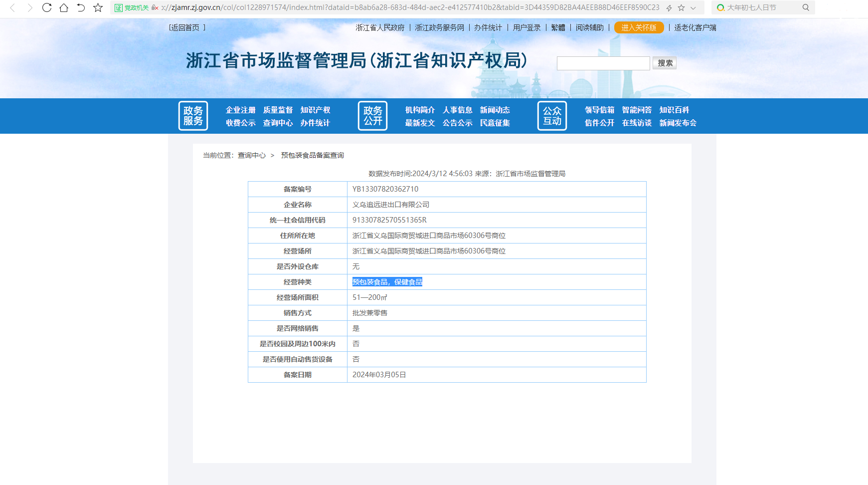Click the curved undo arrow in the toolbar
Viewport: 868px width, 485px height.
[80, 8]
